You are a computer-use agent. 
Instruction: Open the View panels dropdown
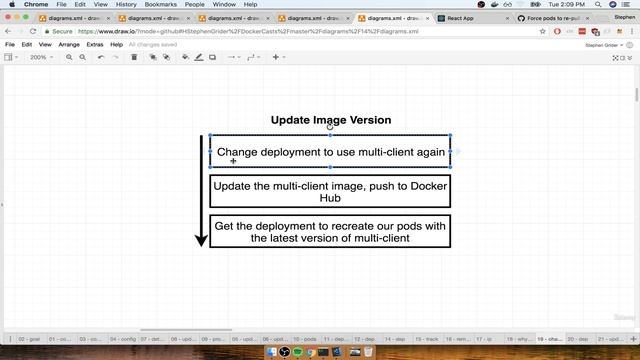[x=11, y=57]
